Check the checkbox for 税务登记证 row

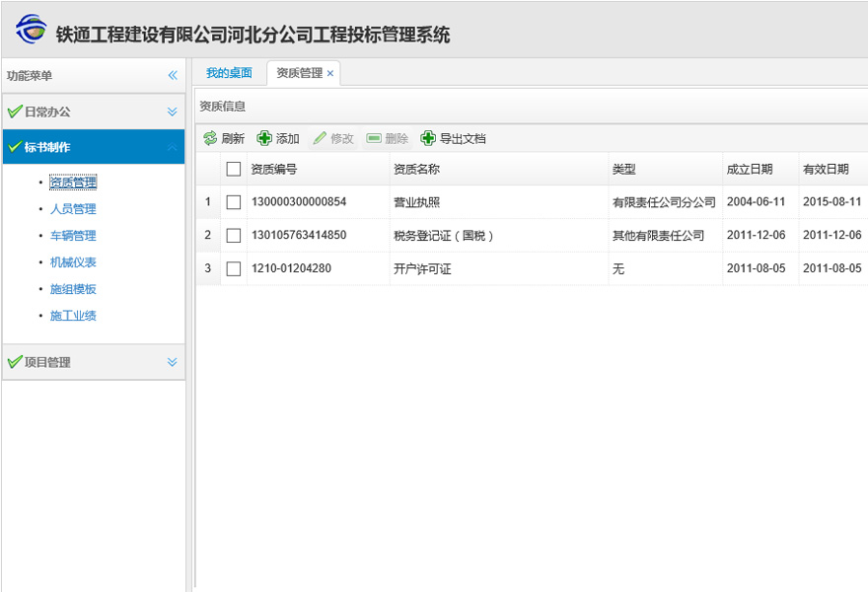point(233,234)
